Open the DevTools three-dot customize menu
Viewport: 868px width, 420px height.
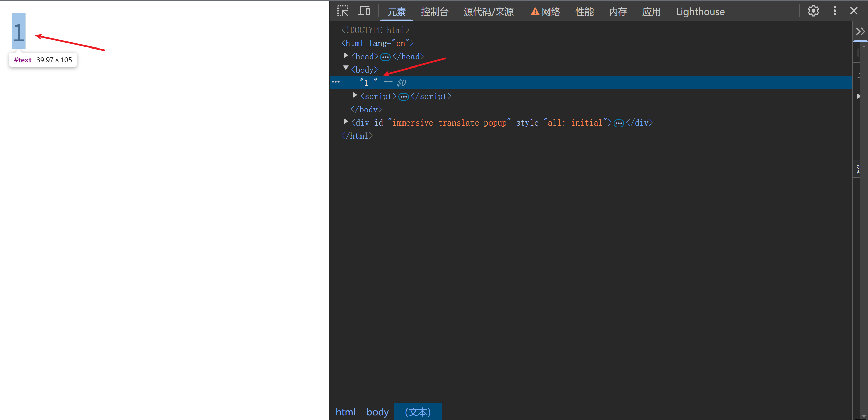pos(835,11)
